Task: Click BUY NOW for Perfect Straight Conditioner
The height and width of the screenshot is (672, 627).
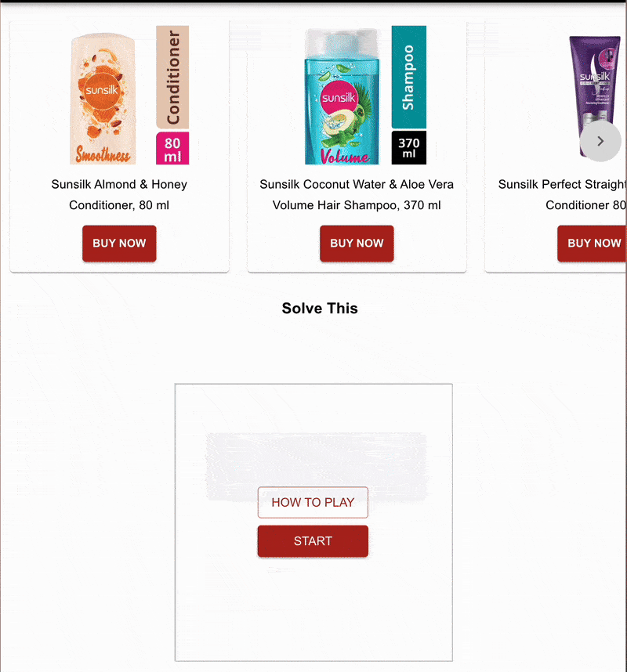Action: (x=593, y=243)
